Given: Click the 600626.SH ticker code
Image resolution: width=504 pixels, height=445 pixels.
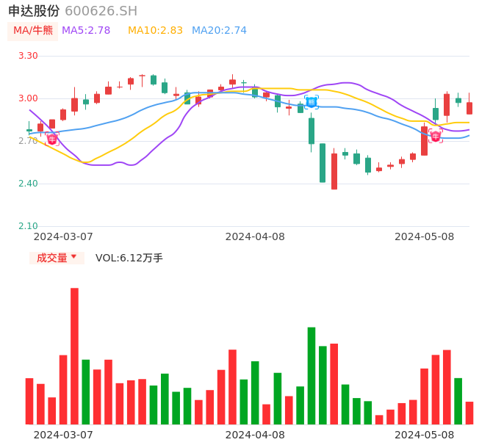Looking at the screenshot, I should (x=101, y=11).
